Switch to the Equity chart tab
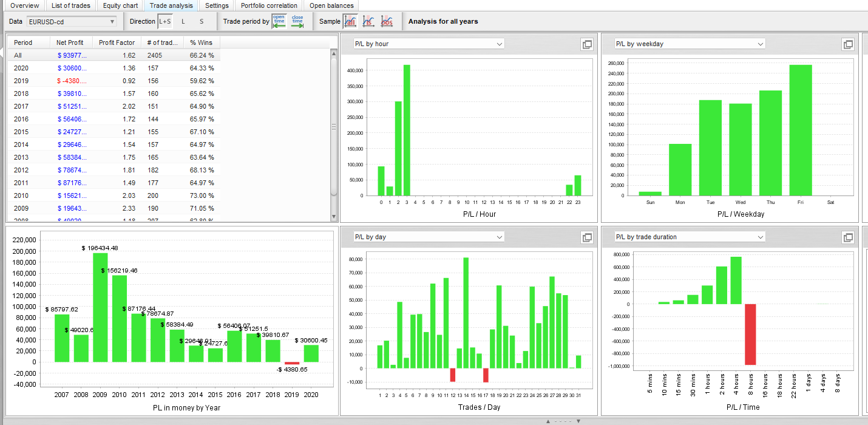 120,5
